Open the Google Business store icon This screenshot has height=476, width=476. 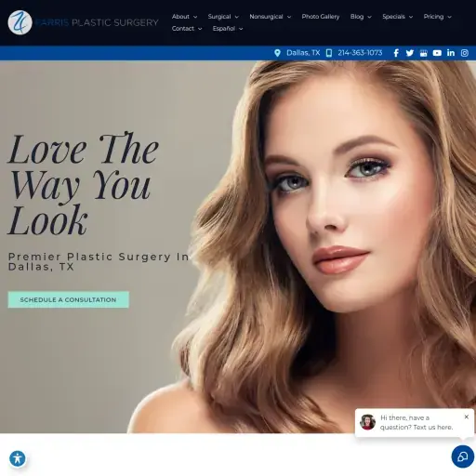(423, 53)
